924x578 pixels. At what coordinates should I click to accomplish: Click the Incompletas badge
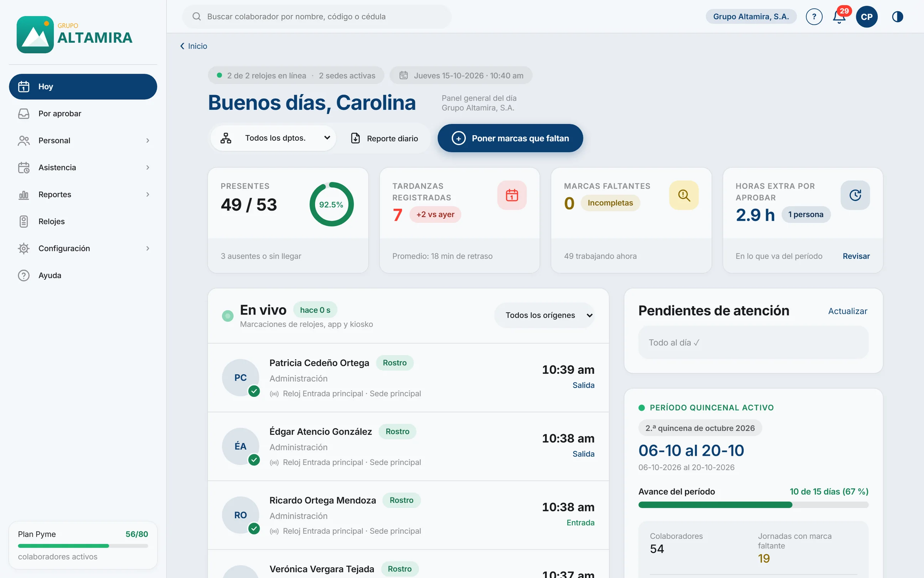[610, 203]
